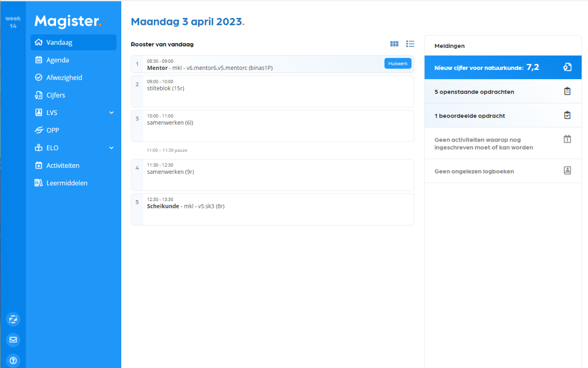Viewport: 588px width, 368px height.
Task: Click the Cijfers grades icon
Action: click(39, 95)
